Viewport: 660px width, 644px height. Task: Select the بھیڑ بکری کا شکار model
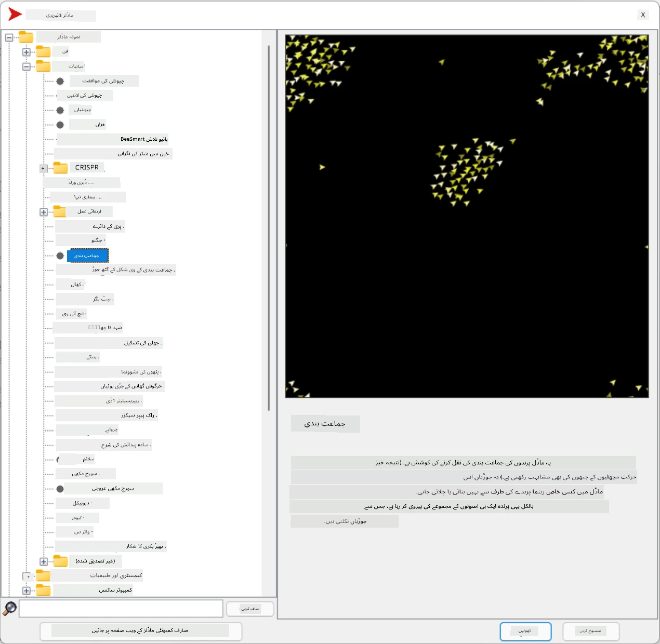[111, 546]
